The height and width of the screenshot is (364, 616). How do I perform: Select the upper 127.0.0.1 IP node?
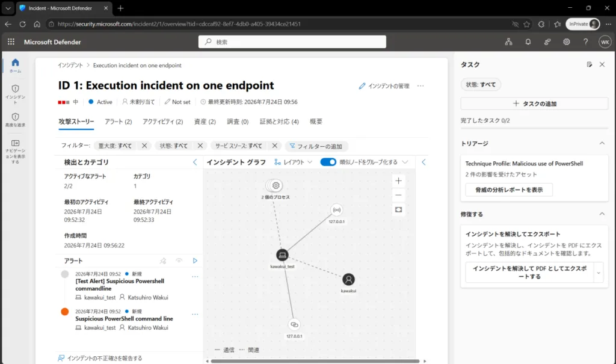[x=337, y=210]
